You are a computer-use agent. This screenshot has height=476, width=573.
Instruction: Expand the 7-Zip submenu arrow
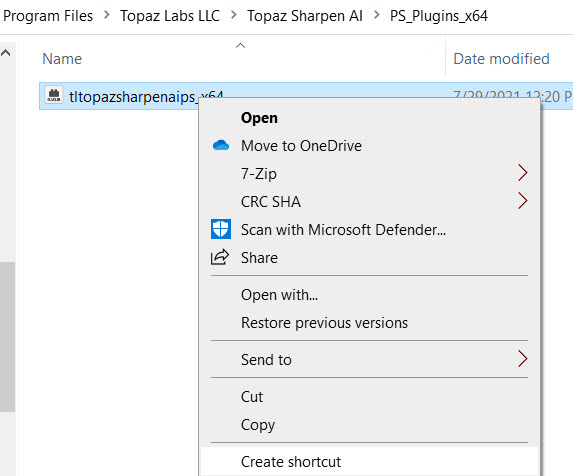(523, 173)
